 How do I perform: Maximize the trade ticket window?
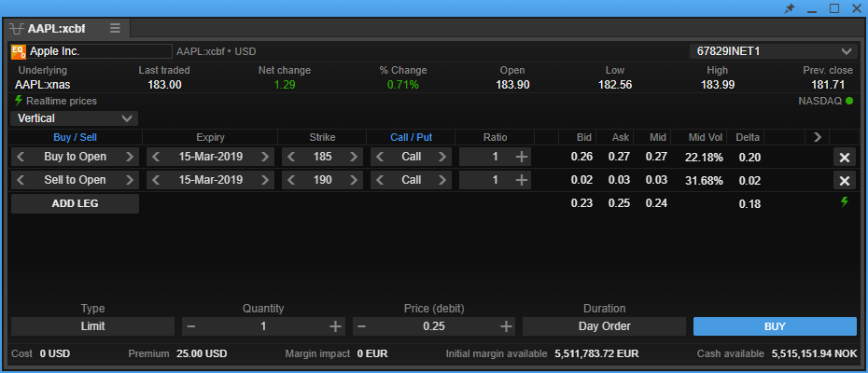coord(834,8)
